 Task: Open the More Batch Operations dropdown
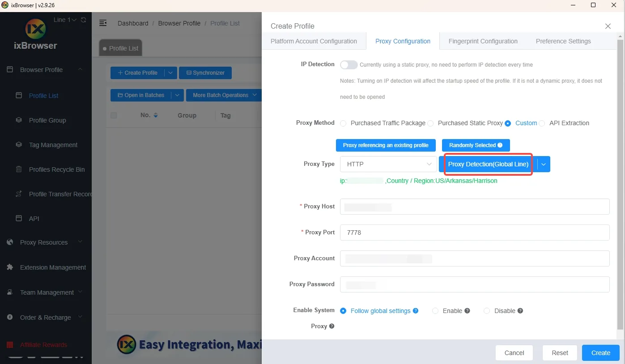225,95
